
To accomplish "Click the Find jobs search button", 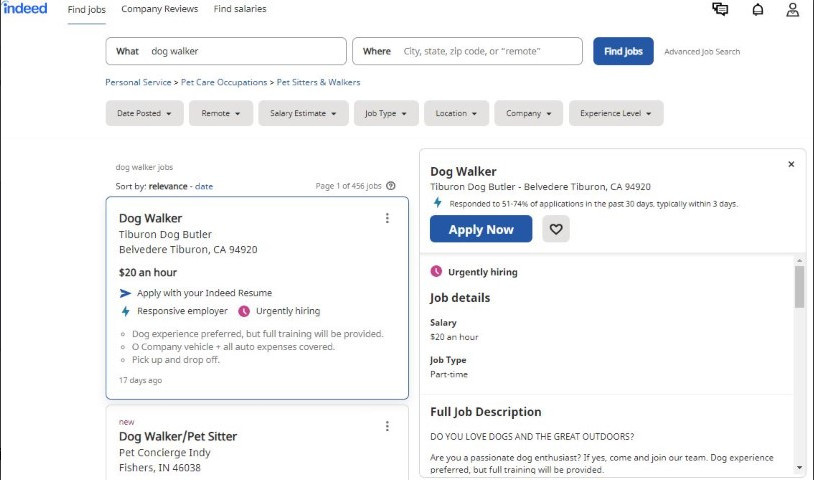I will coord(623,51).
